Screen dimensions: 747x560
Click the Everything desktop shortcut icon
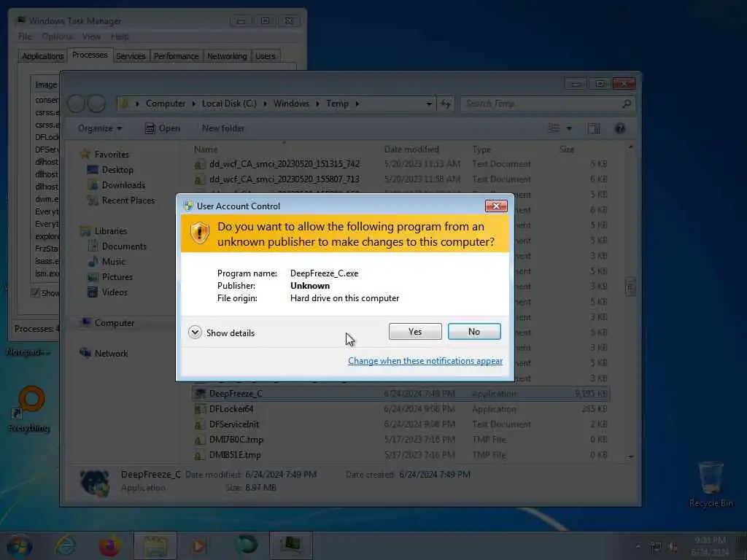[29, 408]
